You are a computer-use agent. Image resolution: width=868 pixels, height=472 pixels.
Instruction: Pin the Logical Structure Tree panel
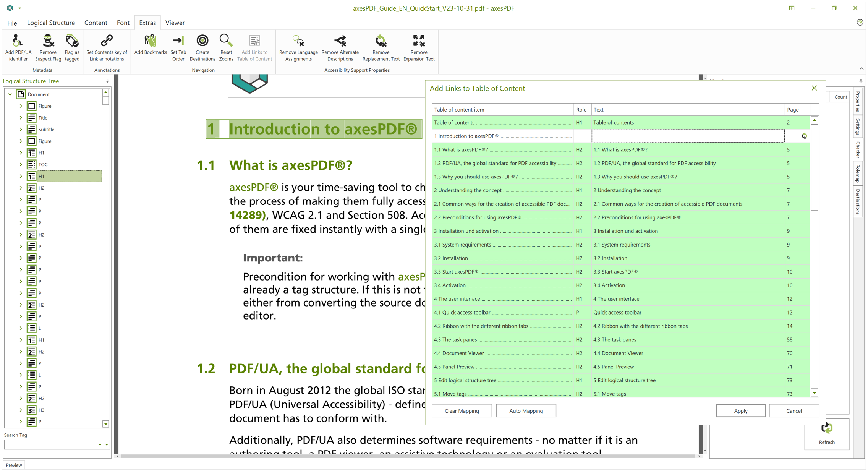pos(107,81)
